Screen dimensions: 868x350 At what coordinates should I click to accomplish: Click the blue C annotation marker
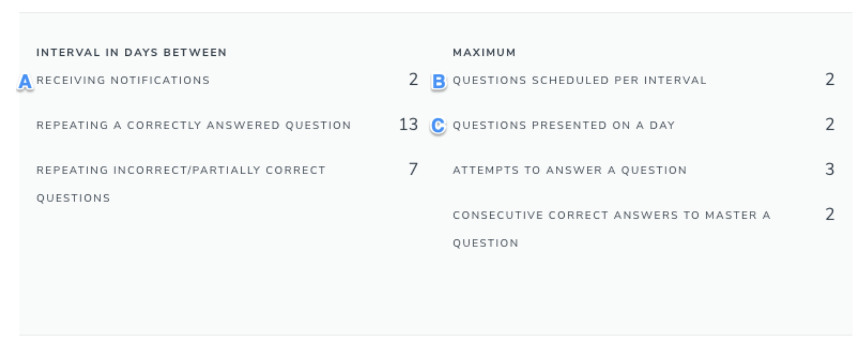click(438, 126)
